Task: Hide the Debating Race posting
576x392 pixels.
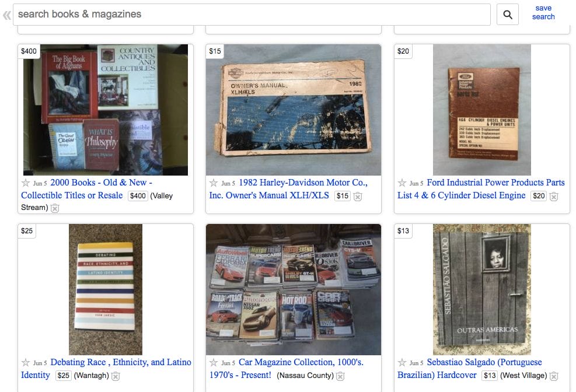Action: (x=116, y=376)
